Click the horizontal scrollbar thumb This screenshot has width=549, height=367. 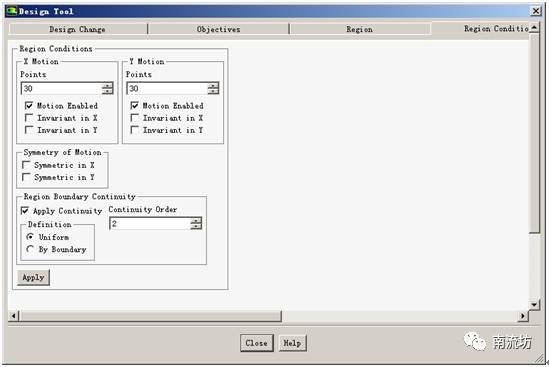tap(150, 316)
